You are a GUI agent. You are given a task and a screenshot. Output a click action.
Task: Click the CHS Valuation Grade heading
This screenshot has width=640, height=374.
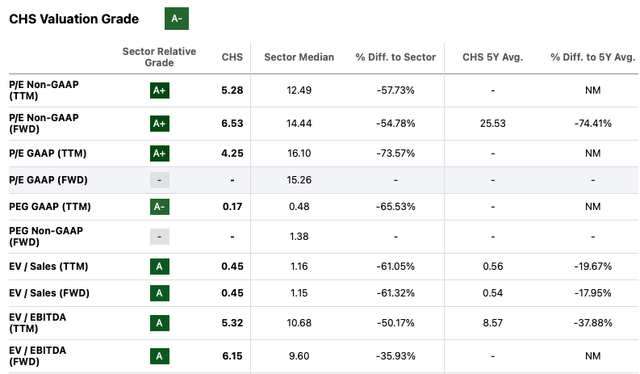click(x=74, y=19)
